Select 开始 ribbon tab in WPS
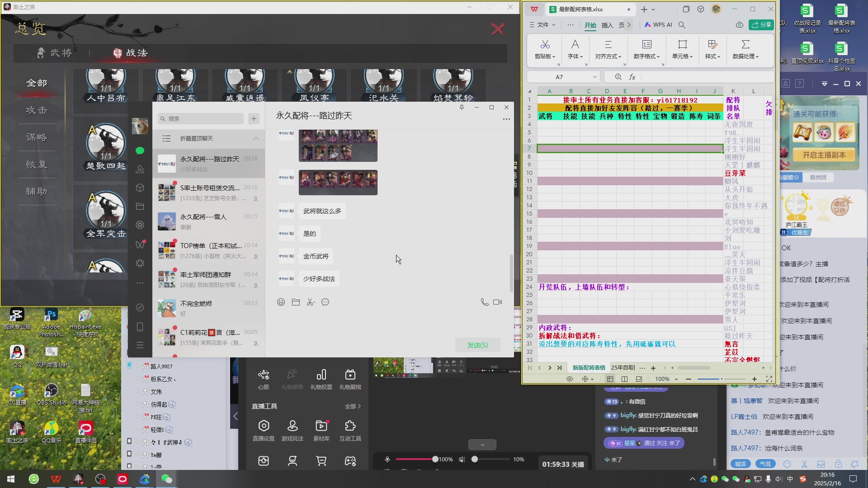The height and width of the screenshot is (488, 868). click(590, 25)
